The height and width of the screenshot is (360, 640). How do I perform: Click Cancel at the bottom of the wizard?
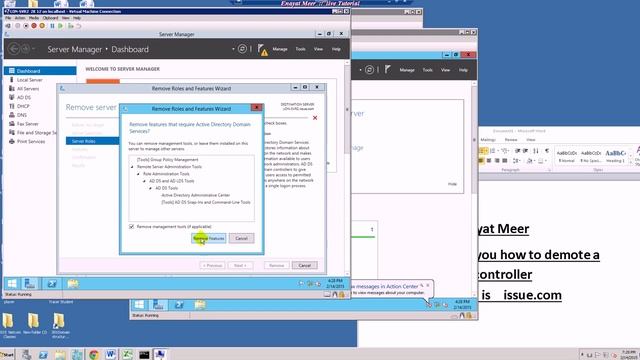click(x=304, y=265)
